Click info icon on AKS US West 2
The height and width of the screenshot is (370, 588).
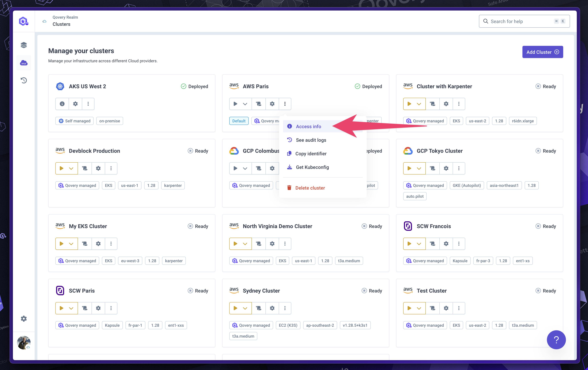[62, 104]
